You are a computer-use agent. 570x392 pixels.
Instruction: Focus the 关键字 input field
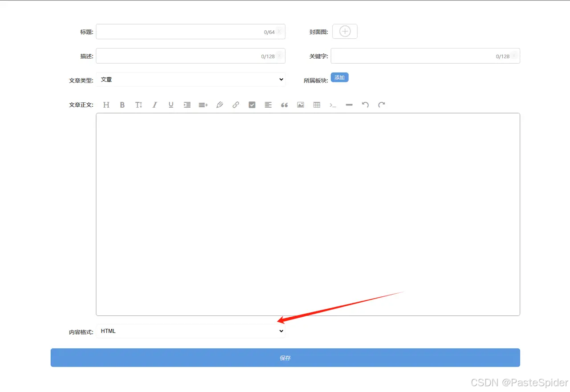[x=425, y=56]
